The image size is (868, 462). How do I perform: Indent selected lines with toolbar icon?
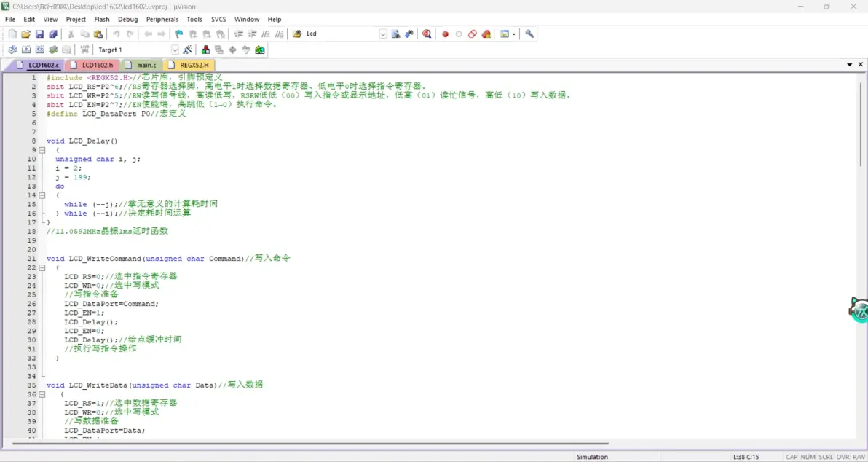[x=239, y=34]
